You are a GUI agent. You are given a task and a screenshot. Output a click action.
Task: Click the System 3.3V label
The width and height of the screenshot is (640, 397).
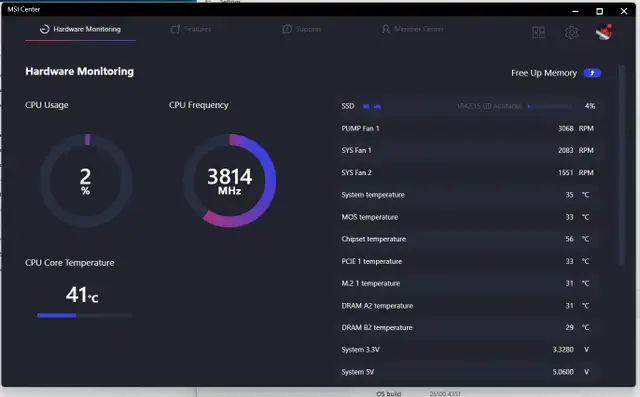tap(360, 350)
